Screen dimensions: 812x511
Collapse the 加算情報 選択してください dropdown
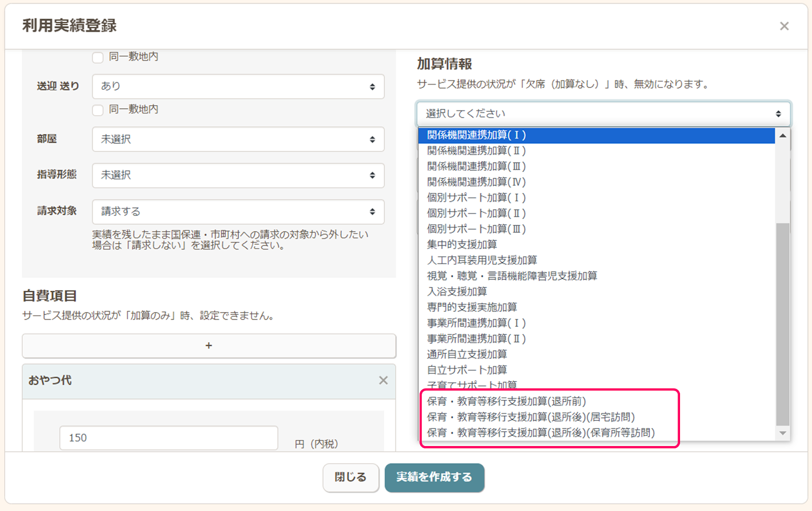pyautogui.click(x=603, y=114)
